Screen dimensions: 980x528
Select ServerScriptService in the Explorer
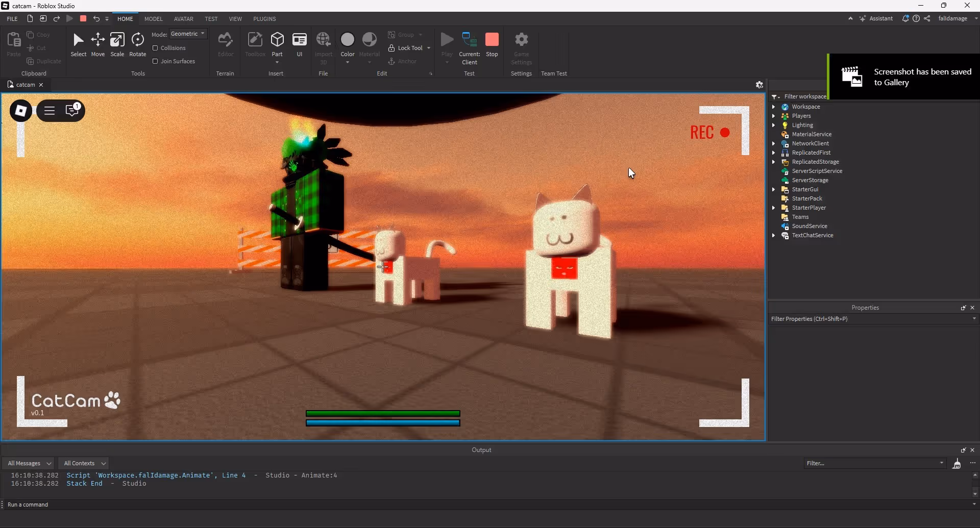(x=817, y=171)
